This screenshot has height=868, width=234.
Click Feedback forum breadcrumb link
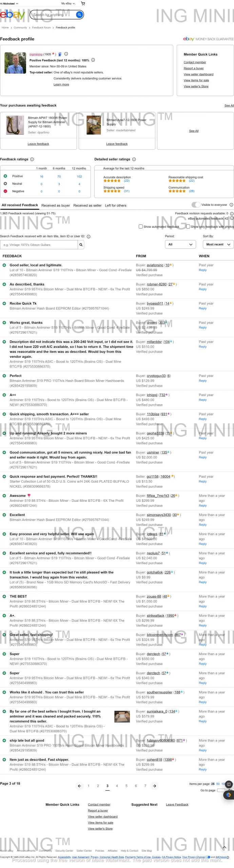tap(41, 27)
